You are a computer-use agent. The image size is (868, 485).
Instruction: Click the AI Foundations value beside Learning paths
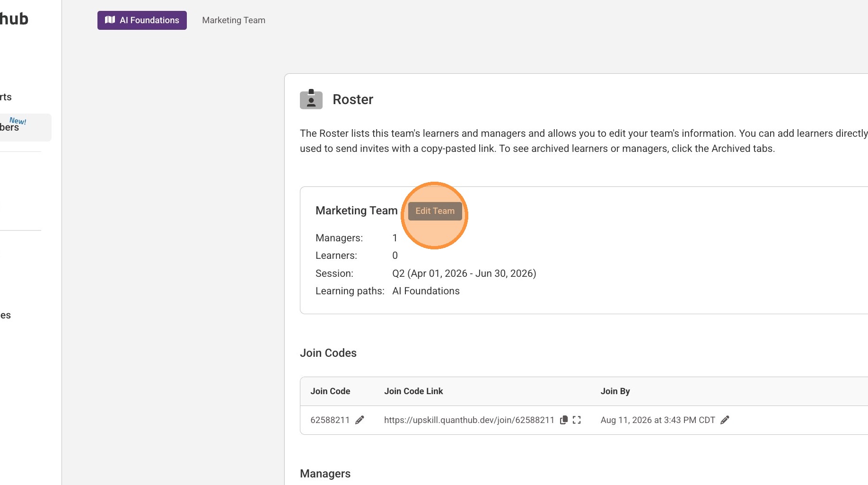tap(426, 291)
